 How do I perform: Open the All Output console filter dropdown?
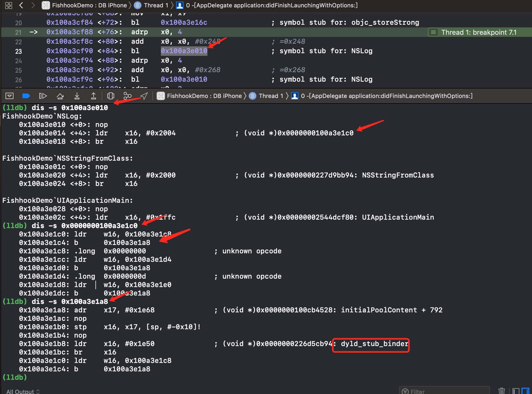point(23,391)
